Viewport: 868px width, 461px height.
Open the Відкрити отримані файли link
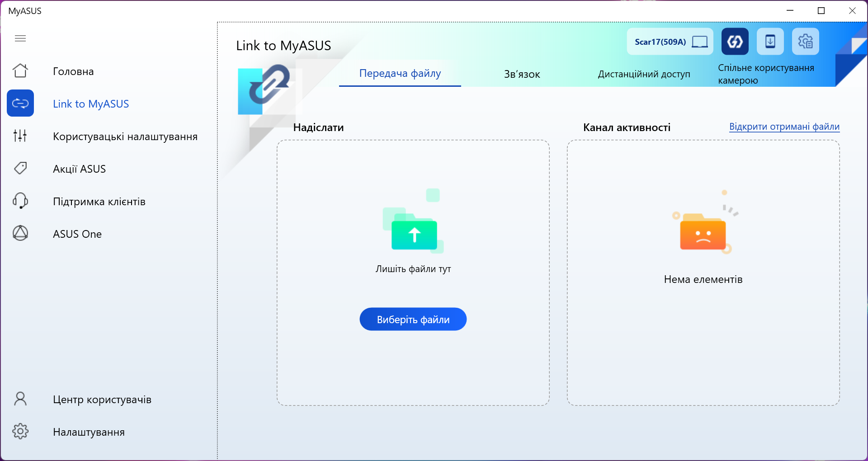click(x=784, y=127)
